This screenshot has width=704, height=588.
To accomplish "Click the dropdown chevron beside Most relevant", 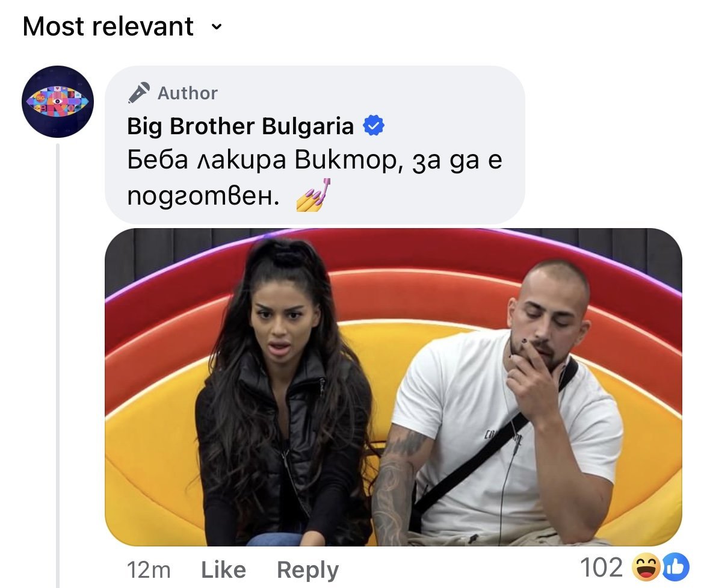I will tap(217, 27).
